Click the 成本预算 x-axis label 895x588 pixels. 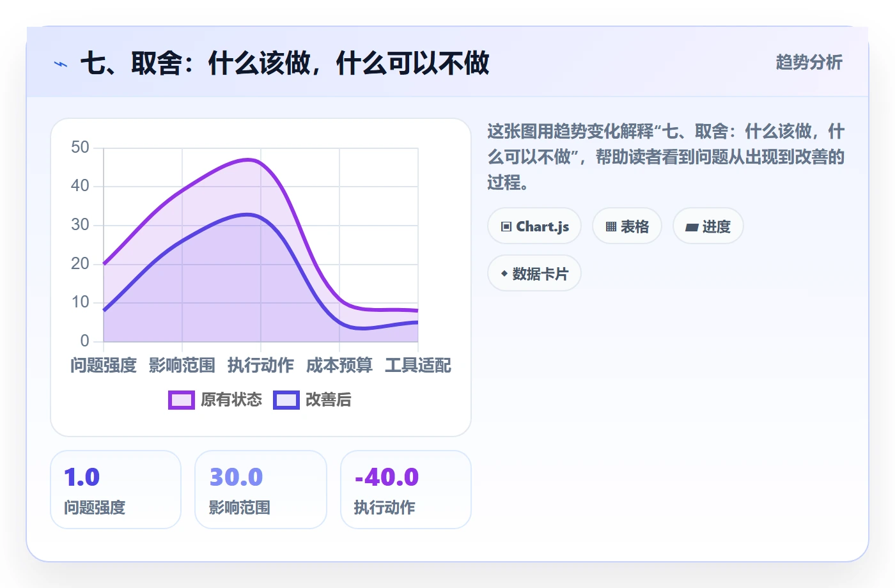[339, 366]
